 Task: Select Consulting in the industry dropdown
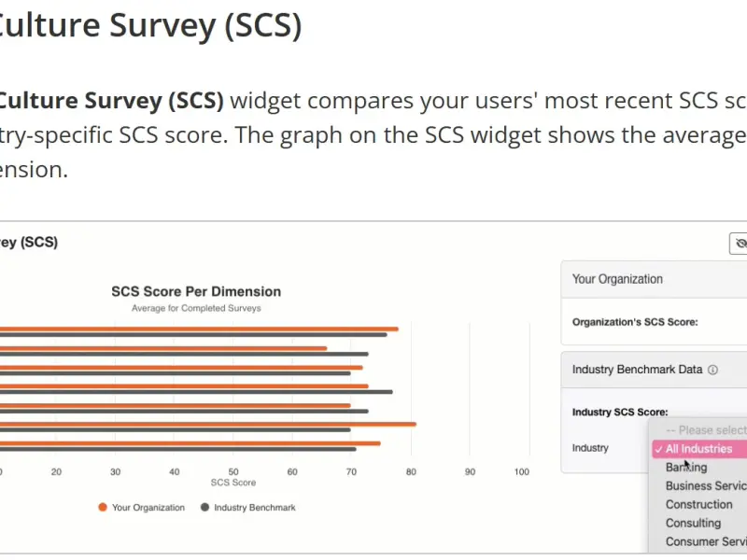[x=693, y=524]
